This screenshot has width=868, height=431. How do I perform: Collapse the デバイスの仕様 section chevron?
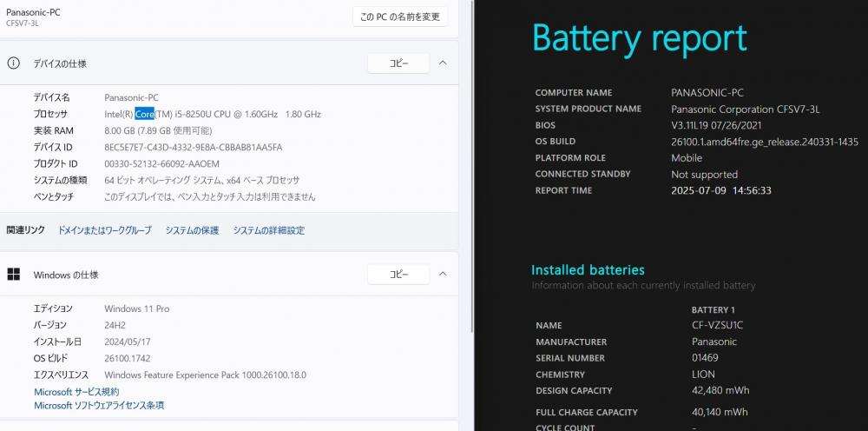tap(443, 63)
